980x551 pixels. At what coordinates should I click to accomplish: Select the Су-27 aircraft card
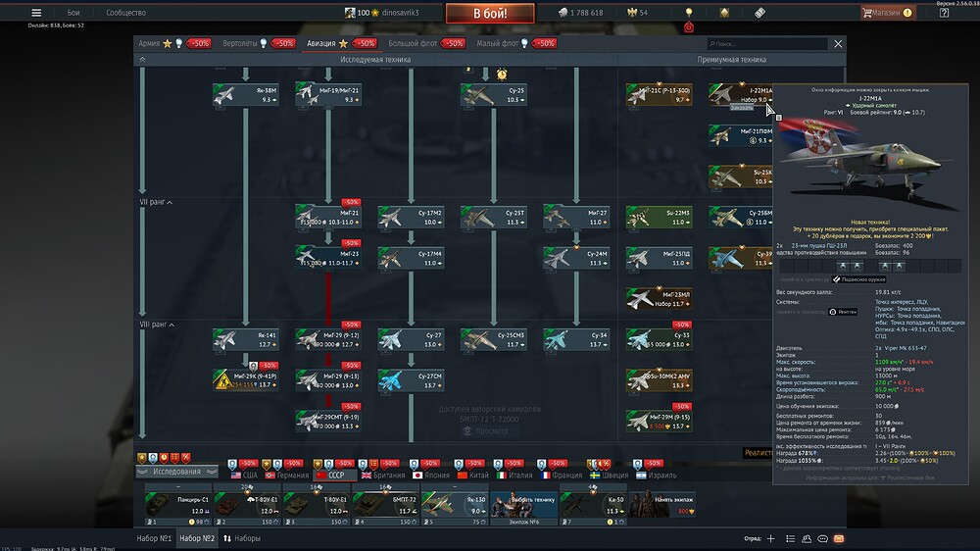point(411,339)
